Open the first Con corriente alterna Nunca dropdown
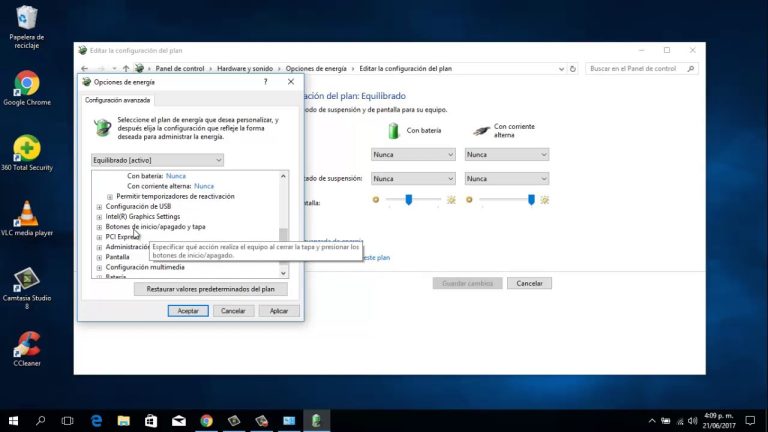 coord(506,155)
